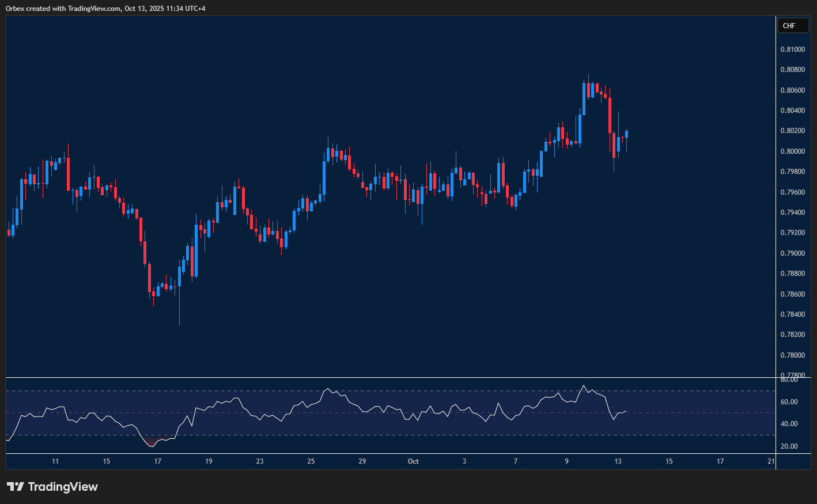Click the TradingView wordmark text

[63, 487]
